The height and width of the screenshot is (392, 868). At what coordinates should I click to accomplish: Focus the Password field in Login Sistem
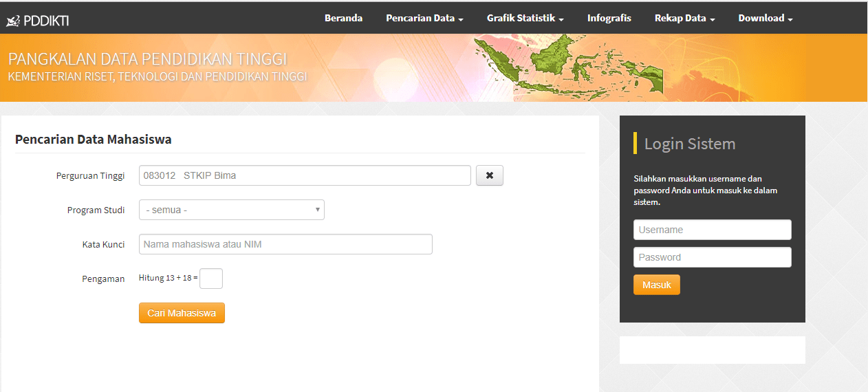coord(713,257)
